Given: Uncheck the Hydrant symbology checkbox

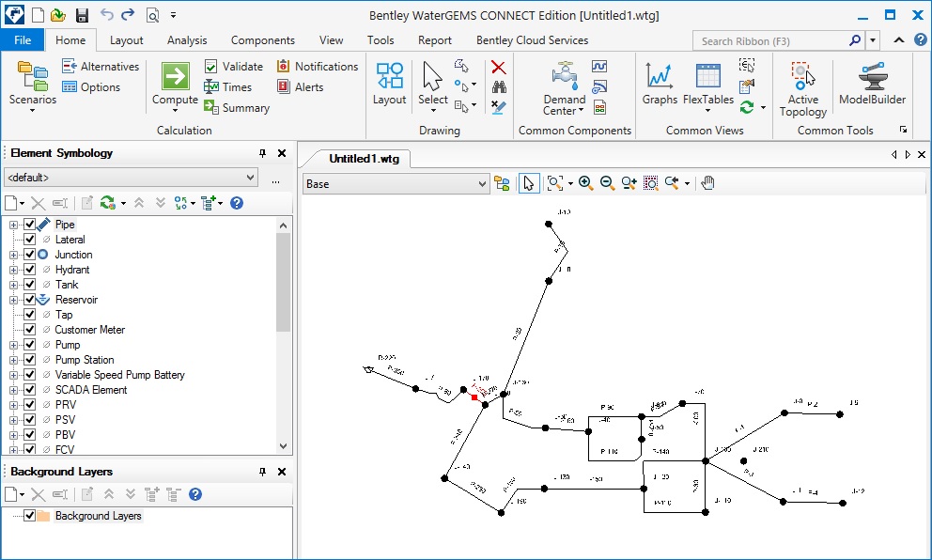Looking at the screenshot, I should 30,270.
